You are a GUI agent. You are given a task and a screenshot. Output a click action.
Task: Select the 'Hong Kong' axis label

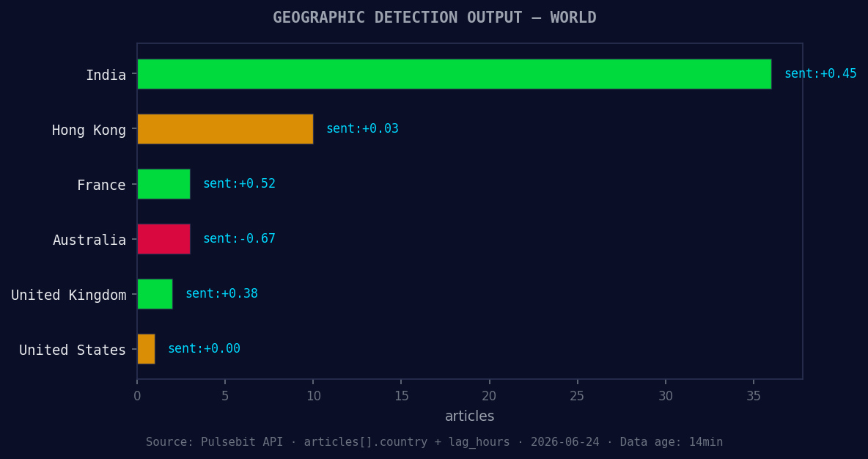click(x=89, y=130)
